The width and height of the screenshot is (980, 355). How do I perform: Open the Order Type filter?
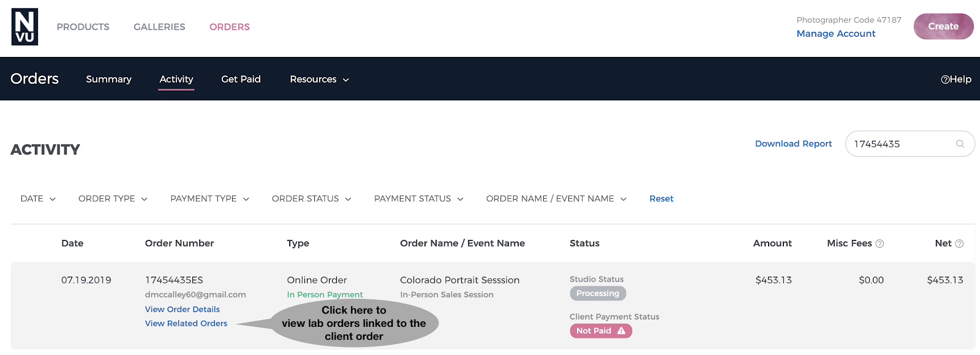[113, 198]
